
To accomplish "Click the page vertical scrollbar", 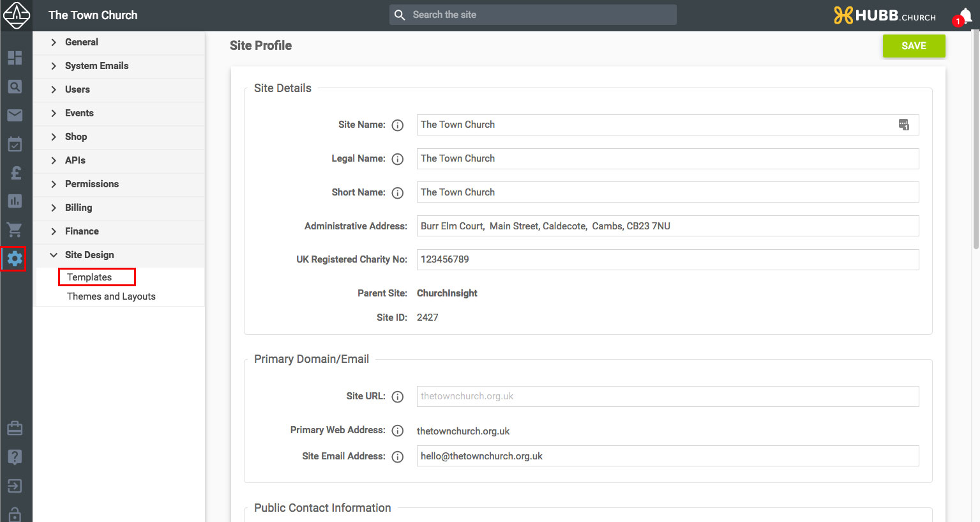I will (x=976, y=141).
